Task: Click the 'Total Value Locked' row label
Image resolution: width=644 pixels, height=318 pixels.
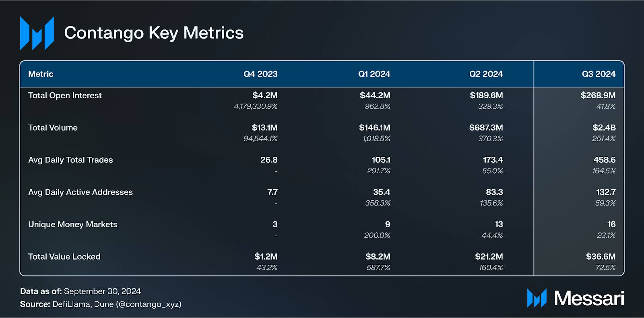Action: pyautogui.click(x=64, y=257)
